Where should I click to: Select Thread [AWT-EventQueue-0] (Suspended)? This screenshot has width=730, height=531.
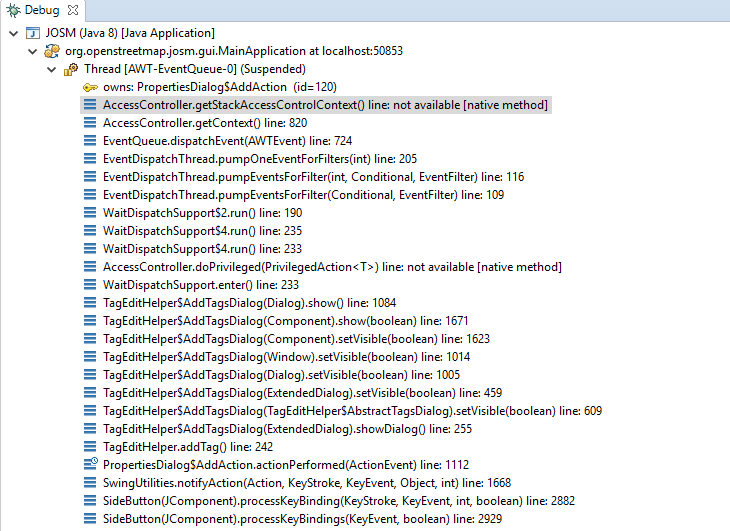[x=195, y=69]
